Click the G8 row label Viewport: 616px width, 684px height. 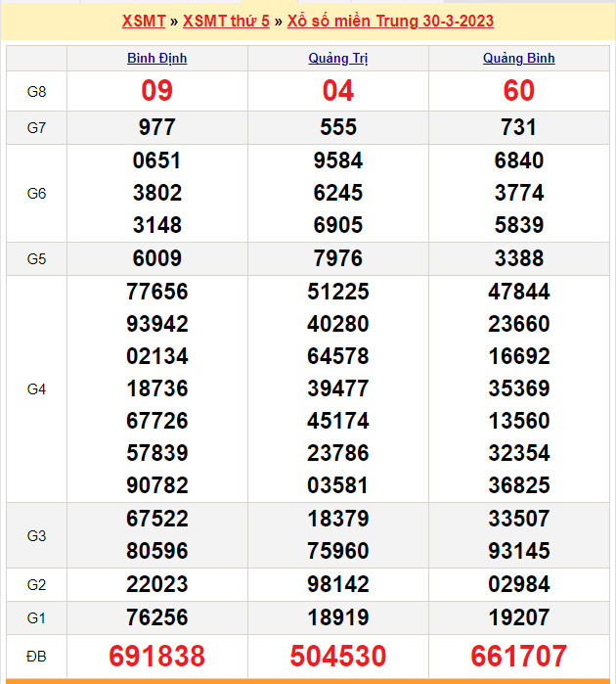pos(36,92)
